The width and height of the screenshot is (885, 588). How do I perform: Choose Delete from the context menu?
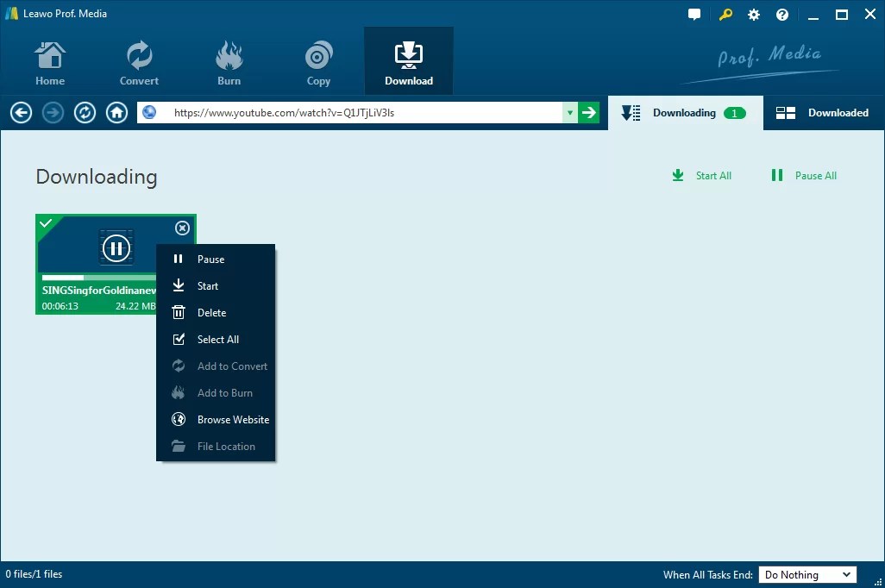tap(216, 313)
